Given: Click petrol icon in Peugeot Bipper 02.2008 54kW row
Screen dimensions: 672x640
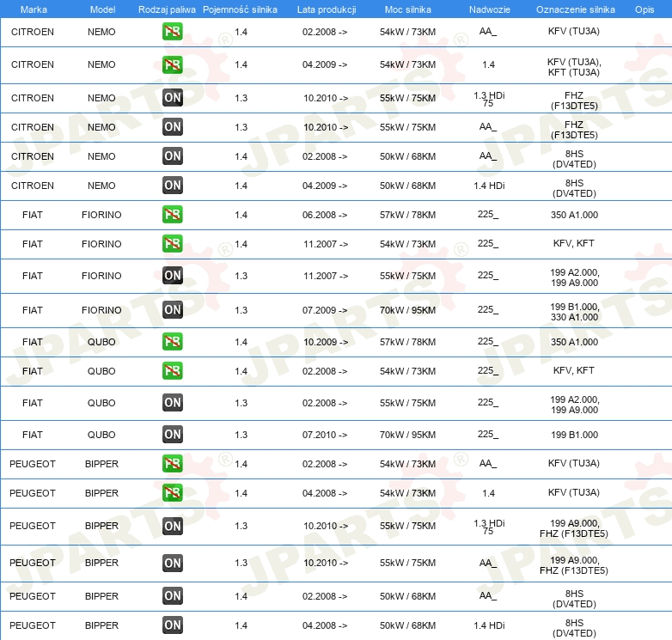Looking at the screenshot, I should pos(172,464).
